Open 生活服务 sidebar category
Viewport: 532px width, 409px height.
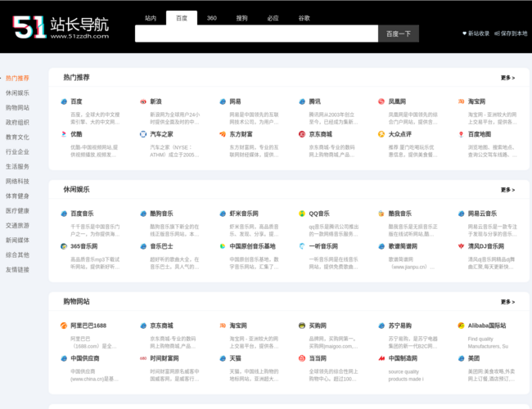click(x=17, y=167)
